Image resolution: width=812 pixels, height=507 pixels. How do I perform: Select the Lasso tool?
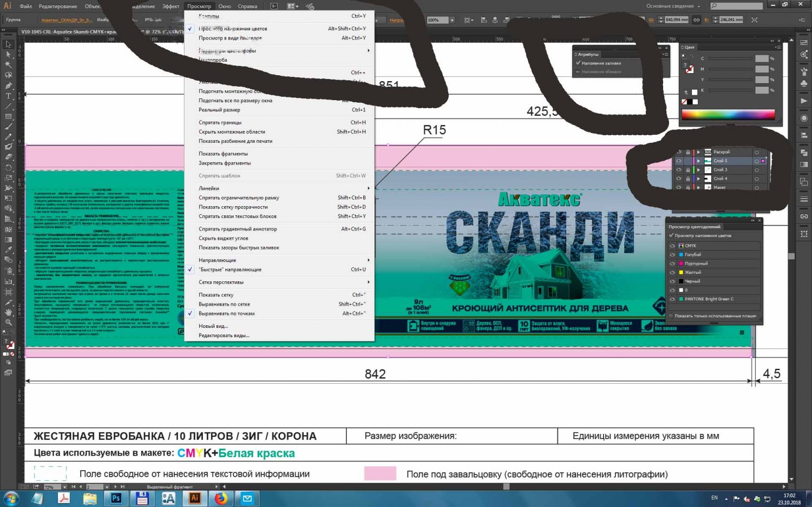pos(8,75)
